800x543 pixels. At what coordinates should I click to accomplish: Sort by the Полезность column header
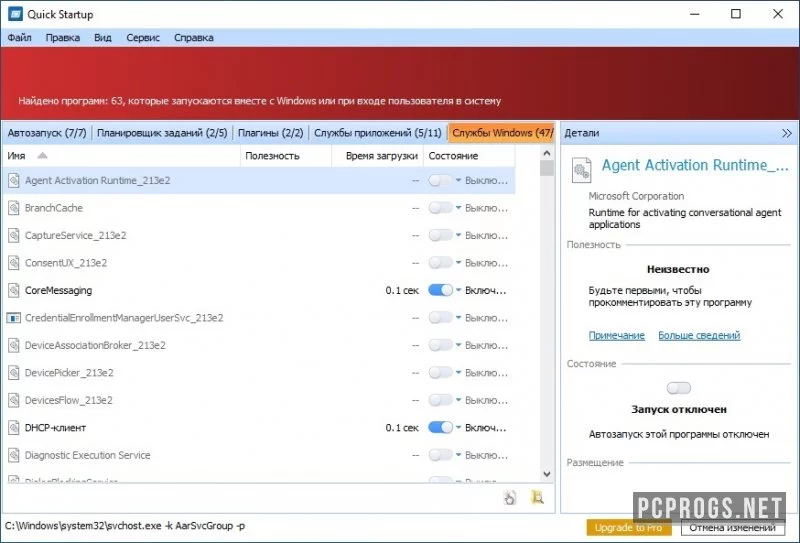pyautogui.click(x=286, y=156)
